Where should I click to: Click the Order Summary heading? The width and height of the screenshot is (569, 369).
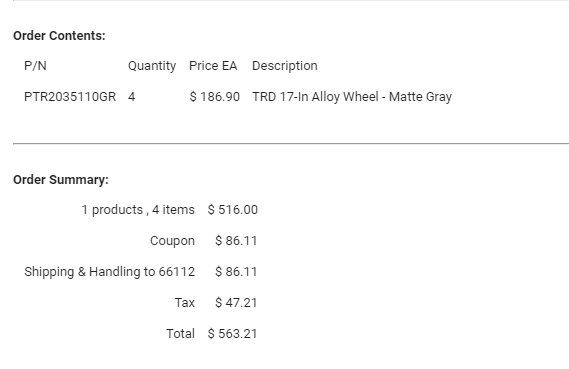click(61, 180)
